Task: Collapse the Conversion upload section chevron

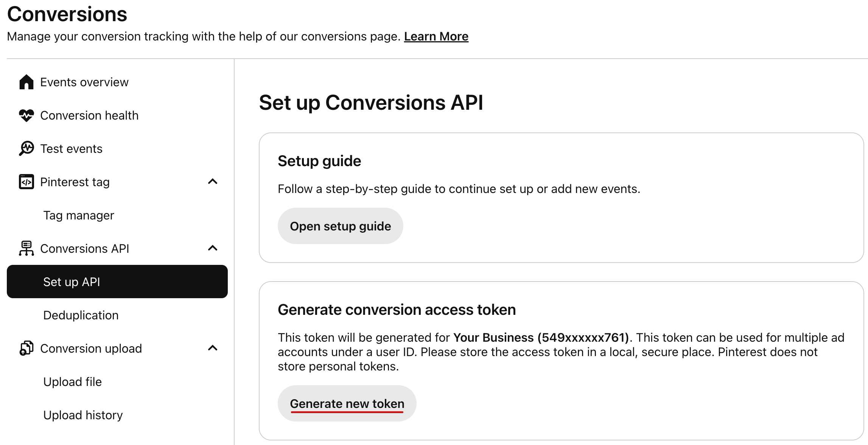Action: (213, 348)
